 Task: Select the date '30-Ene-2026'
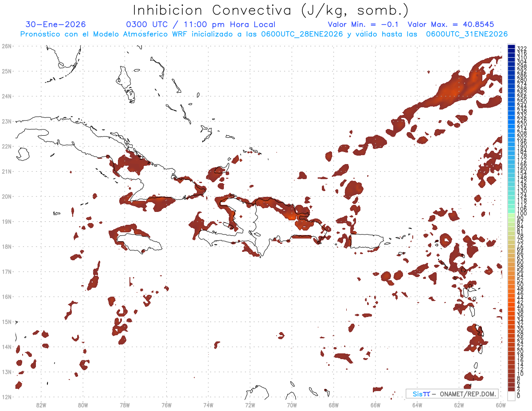point(56,24)
